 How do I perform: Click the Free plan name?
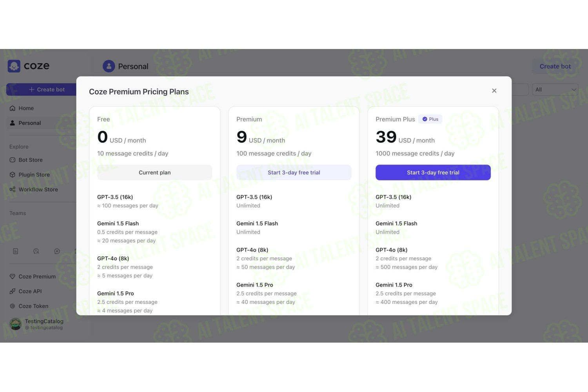click(103, 119)
